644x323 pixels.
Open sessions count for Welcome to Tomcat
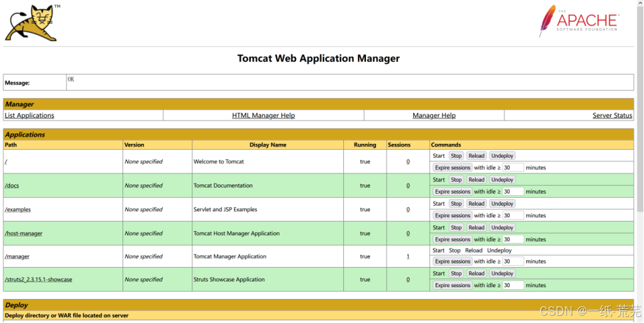coord(408,161)
